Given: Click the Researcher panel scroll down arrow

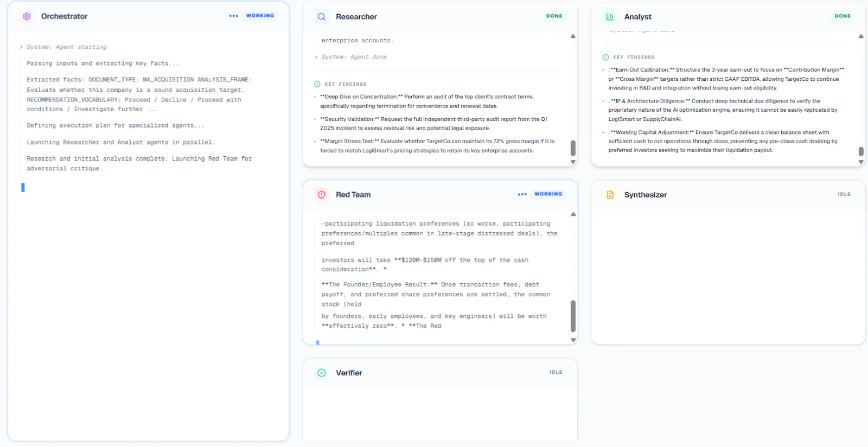Looking at the screenshot, I should [573, 162].
